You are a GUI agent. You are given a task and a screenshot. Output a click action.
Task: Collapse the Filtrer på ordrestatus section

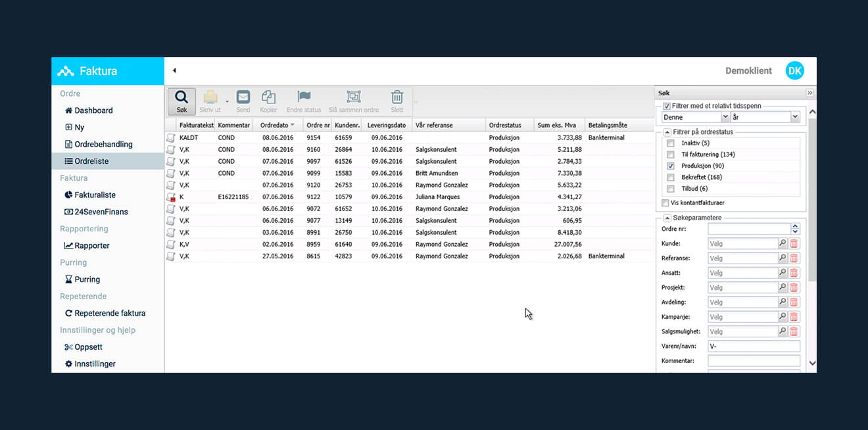(x=667, y=132)
